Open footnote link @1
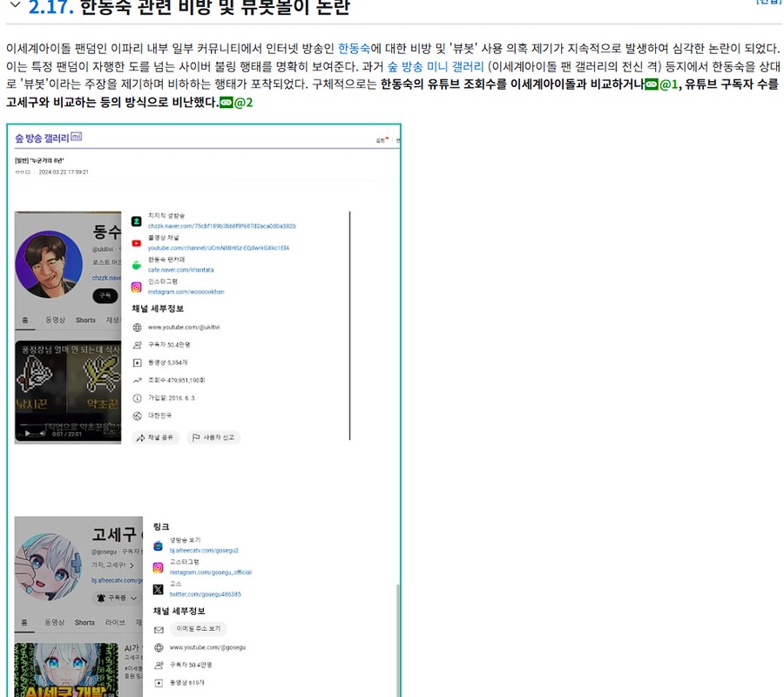Screen dimensions: 784x697 point(661,85)
